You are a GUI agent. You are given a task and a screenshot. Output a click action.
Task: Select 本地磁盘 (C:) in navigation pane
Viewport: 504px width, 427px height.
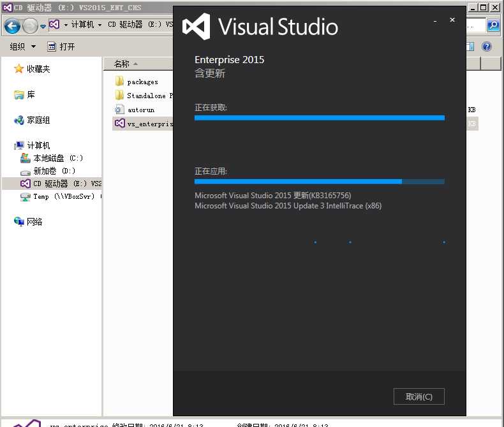pos(58,158)
